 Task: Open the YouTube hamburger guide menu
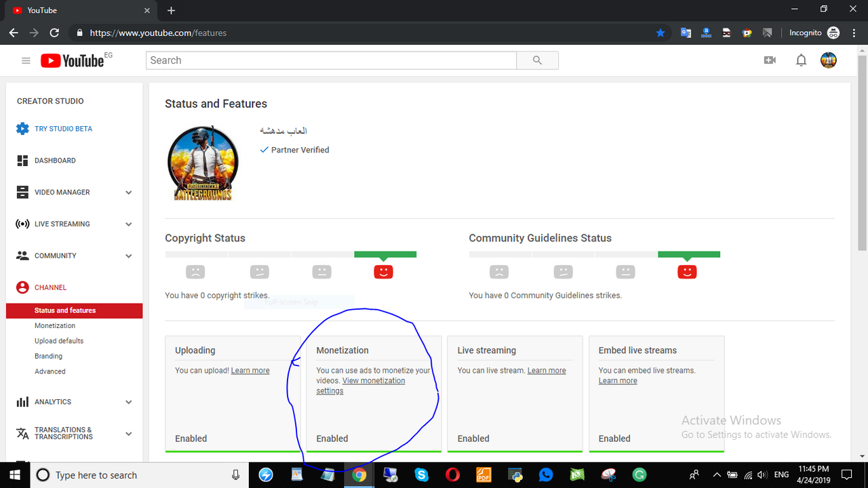pyautogui.click(x=26, y=60)
